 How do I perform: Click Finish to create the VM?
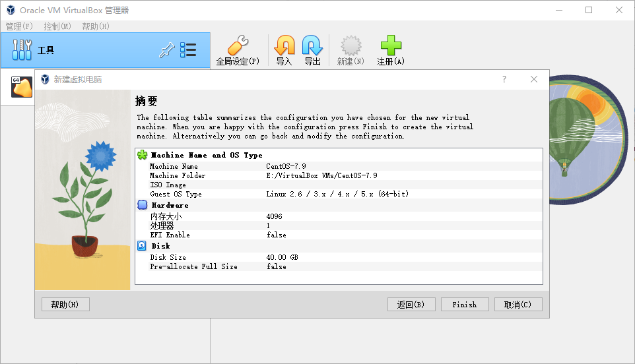click(465, 305)
